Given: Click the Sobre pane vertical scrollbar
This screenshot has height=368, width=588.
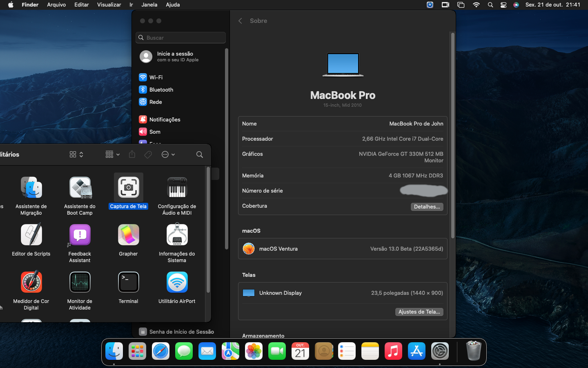Looking at the screenshot, I should click(452, 135).
